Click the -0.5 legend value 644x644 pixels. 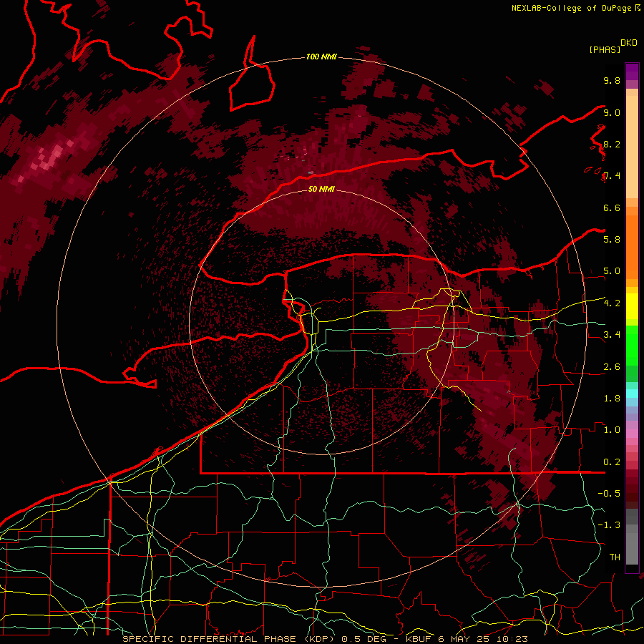609,493
